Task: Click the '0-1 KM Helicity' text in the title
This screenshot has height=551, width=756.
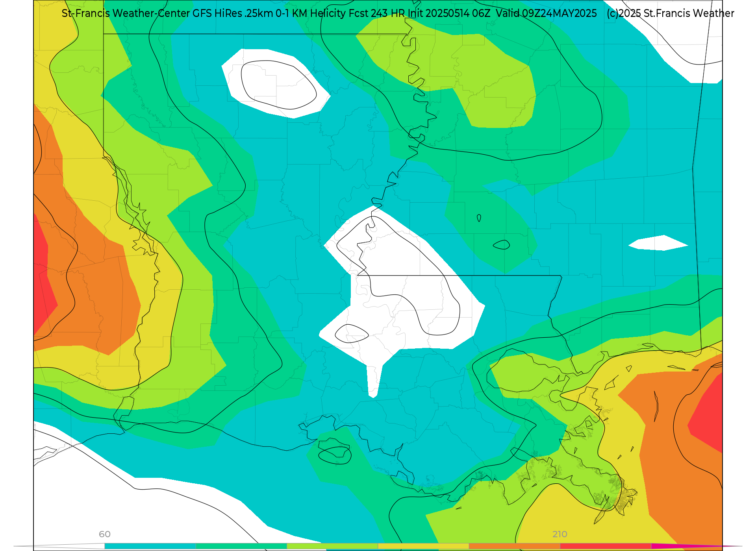Action: coord(311,13)
